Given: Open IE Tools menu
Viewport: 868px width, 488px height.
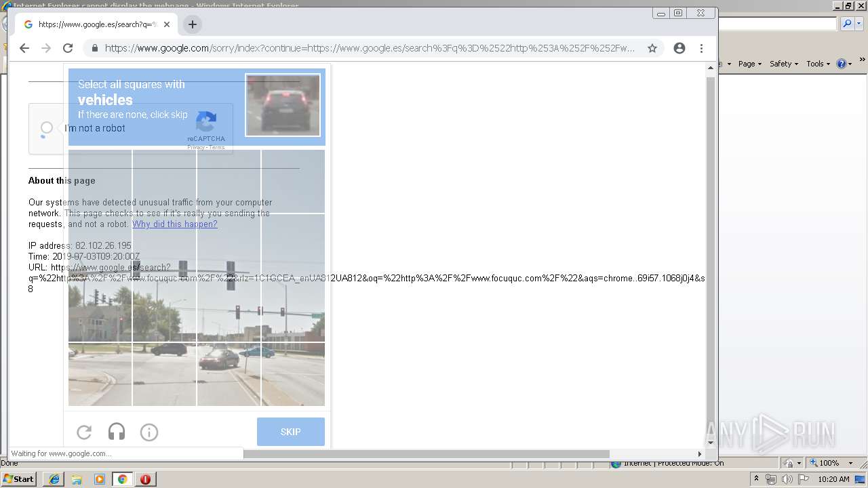Looking at the screenshot, I should [818, 64].
